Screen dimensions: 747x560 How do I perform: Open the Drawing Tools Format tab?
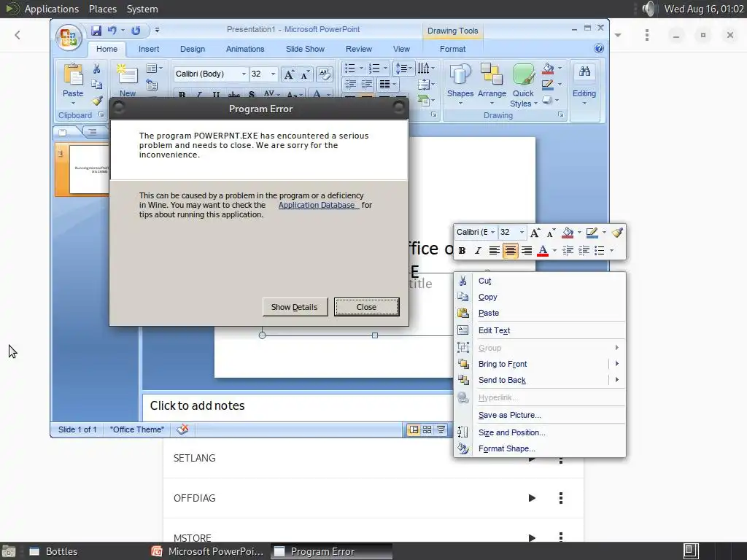click(x=452, y=49)
